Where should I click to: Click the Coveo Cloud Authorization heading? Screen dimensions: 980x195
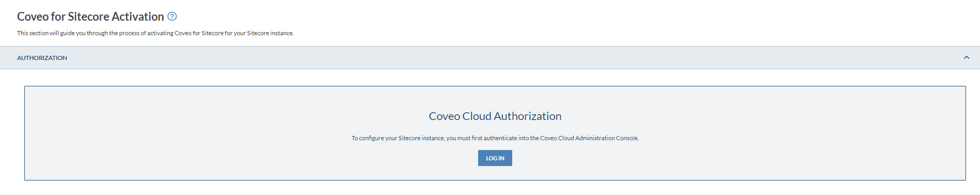tap(495, 116)
